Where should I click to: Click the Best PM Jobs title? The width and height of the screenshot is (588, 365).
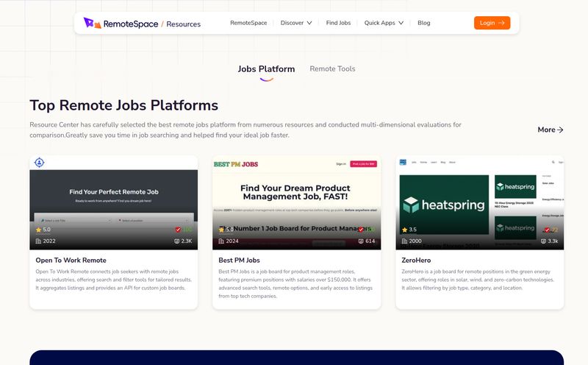[240, 261]
